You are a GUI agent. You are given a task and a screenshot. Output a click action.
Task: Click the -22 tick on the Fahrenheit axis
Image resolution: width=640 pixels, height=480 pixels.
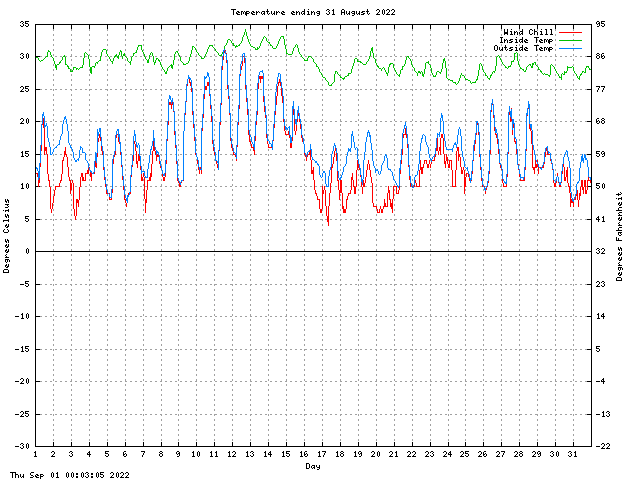point(603,446)
